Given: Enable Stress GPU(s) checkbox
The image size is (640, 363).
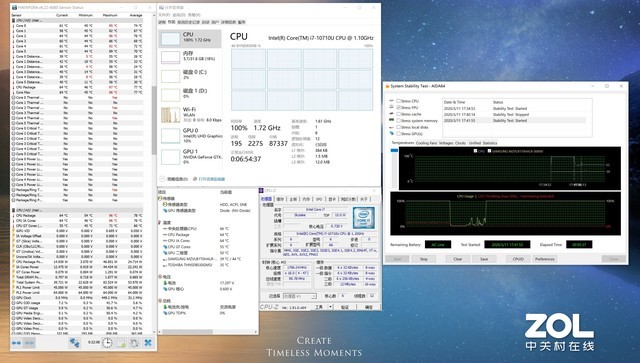Looking at the screenshot, I should pos(399,134).
